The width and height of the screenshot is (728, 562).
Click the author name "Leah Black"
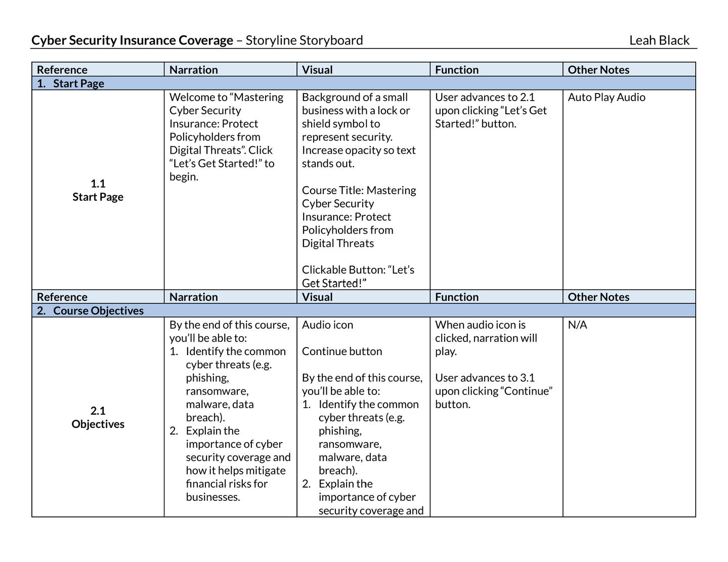click(659, 40)
